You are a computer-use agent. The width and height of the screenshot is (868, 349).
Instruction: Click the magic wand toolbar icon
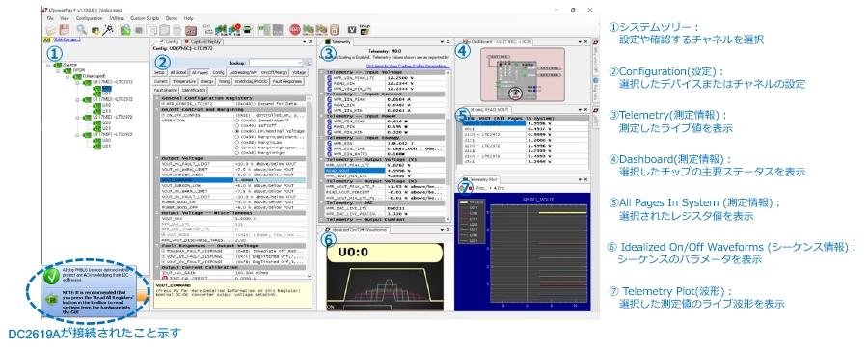point(108,30)
